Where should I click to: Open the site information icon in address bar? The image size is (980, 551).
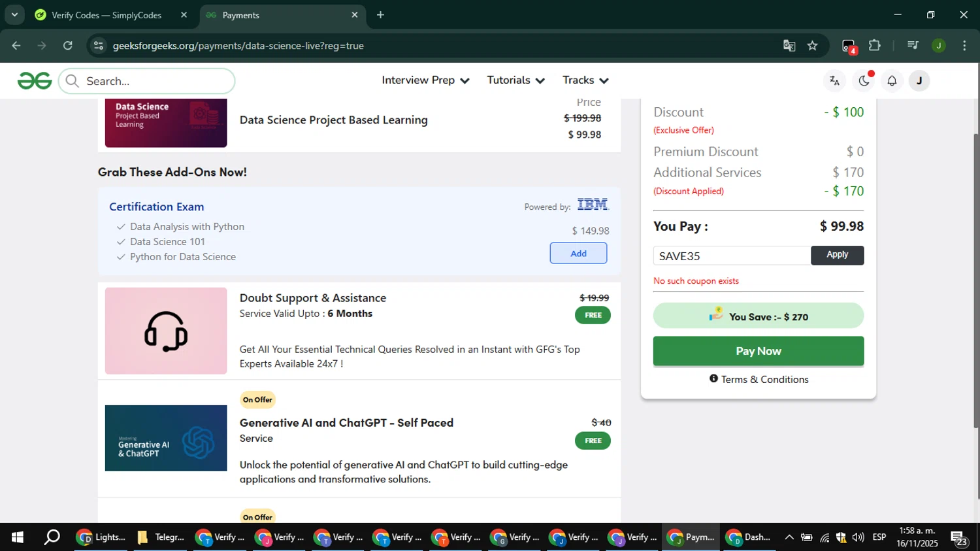tap(99, 46)
